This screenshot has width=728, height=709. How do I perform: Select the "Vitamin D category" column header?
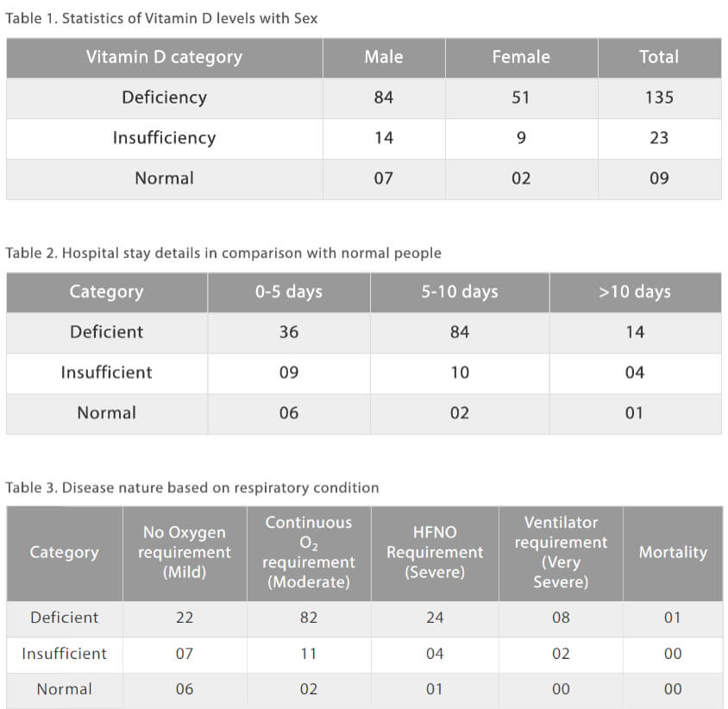click(164, 57)
